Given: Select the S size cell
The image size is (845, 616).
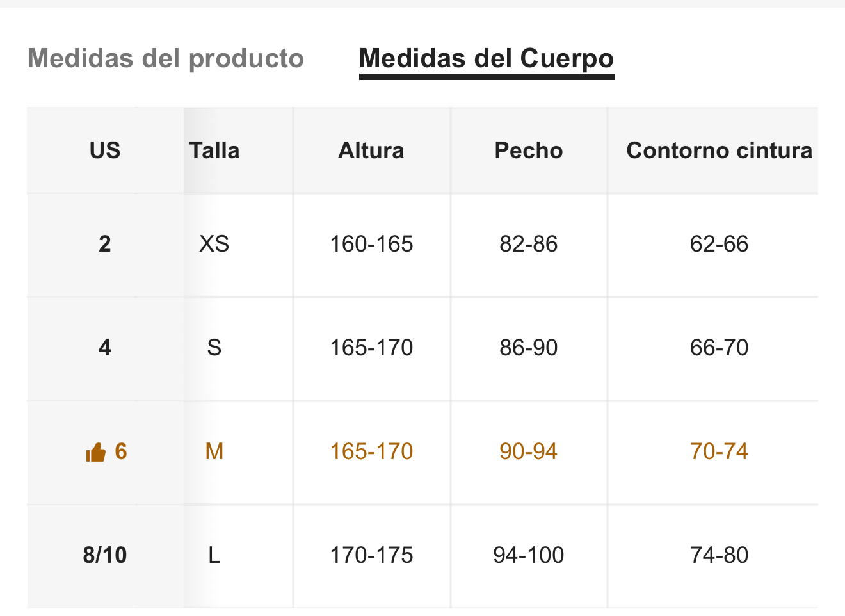Looking at the screenshot, I should pyautogui.click(x=214, y=348).
